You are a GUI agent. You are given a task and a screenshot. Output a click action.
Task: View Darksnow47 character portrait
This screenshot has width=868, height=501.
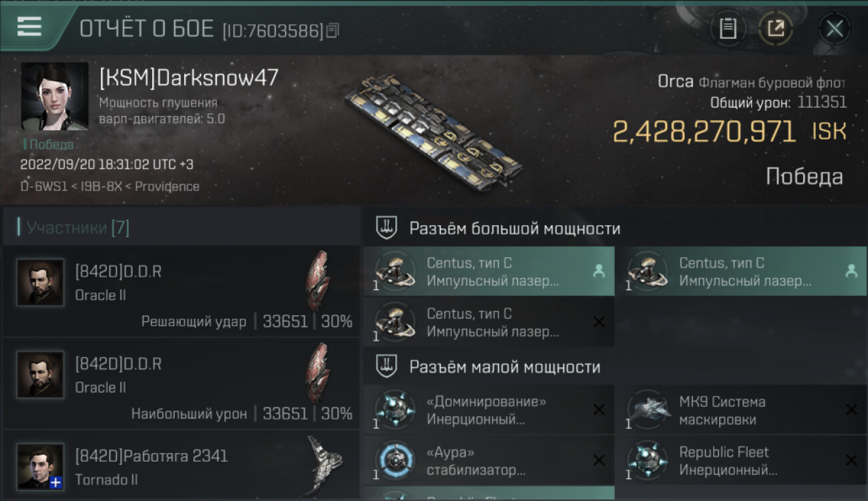coord(55,96)
